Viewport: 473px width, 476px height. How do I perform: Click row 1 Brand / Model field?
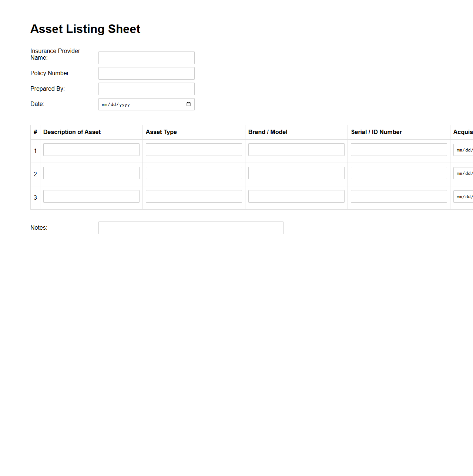296,149
